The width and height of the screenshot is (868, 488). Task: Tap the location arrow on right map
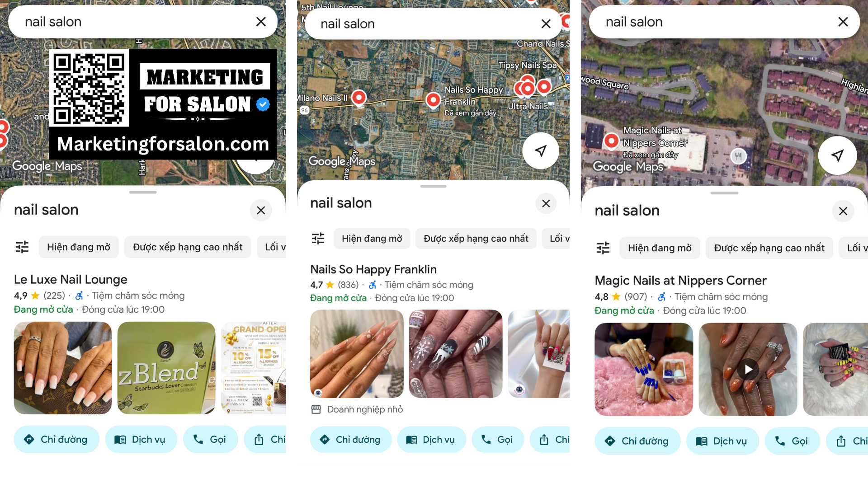coord(837,155)
